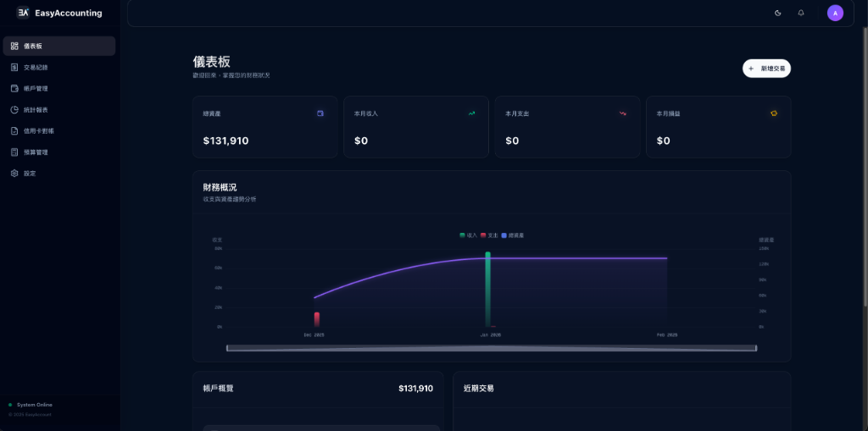The height and width of the screenshot is (431, 868).
Task: Click the $0 value under 本月支出
Action: click(512, 141)
